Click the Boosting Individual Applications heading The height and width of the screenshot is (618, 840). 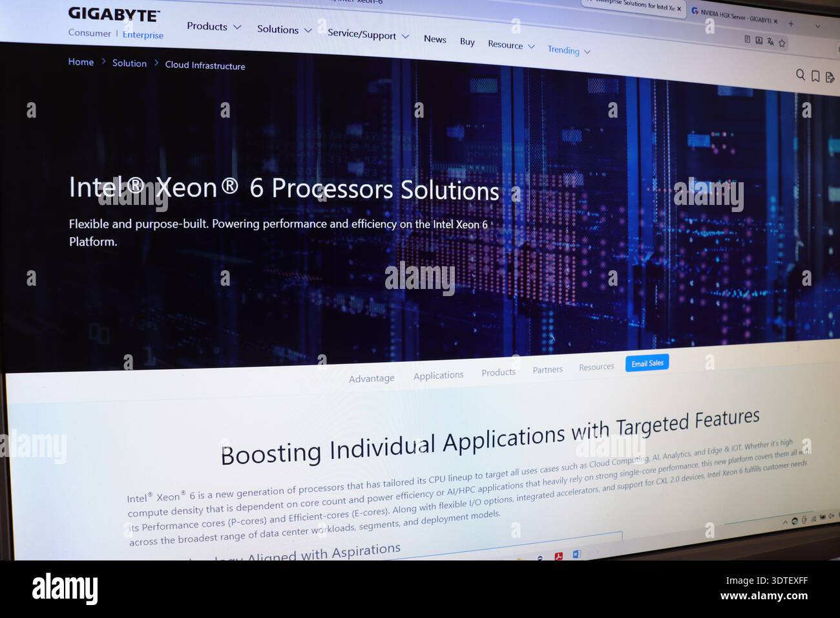[x=490, y=438]
